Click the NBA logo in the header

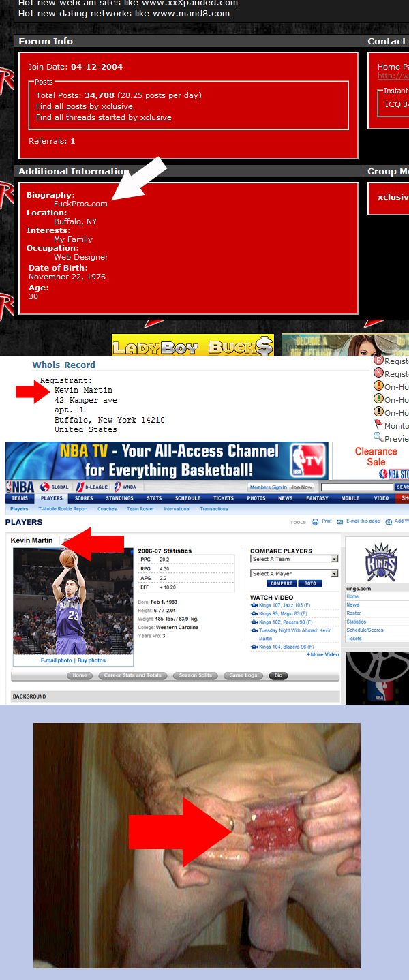pyautogui.click(x=20, y=487)
